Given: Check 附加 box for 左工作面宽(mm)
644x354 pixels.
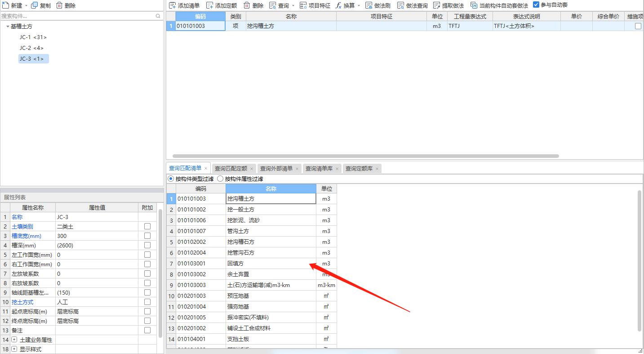Looking at the screenshot, I should 147,255.
